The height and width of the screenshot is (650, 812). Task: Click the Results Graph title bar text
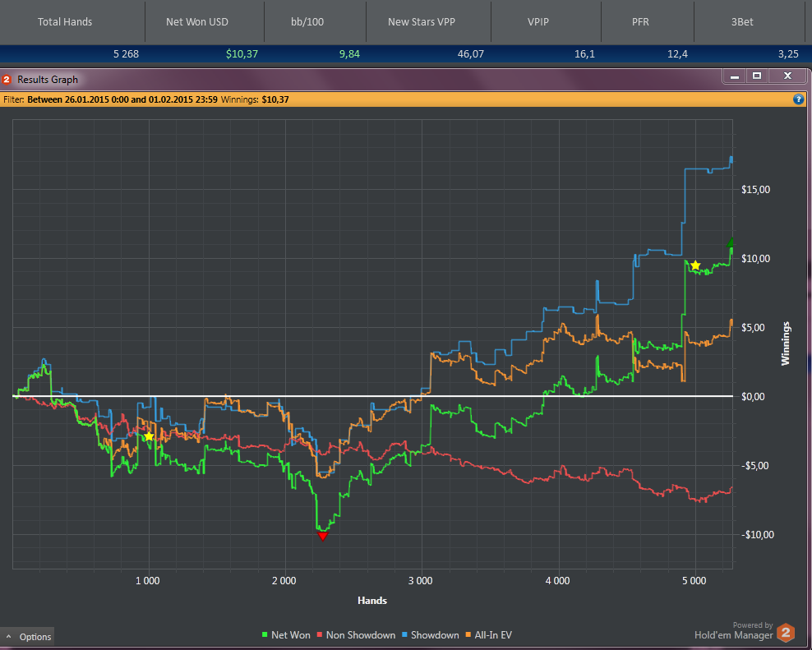(x=48, y=80)
